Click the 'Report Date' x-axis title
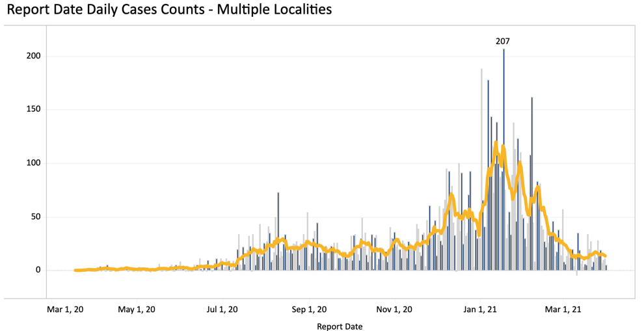 [340, 327]
